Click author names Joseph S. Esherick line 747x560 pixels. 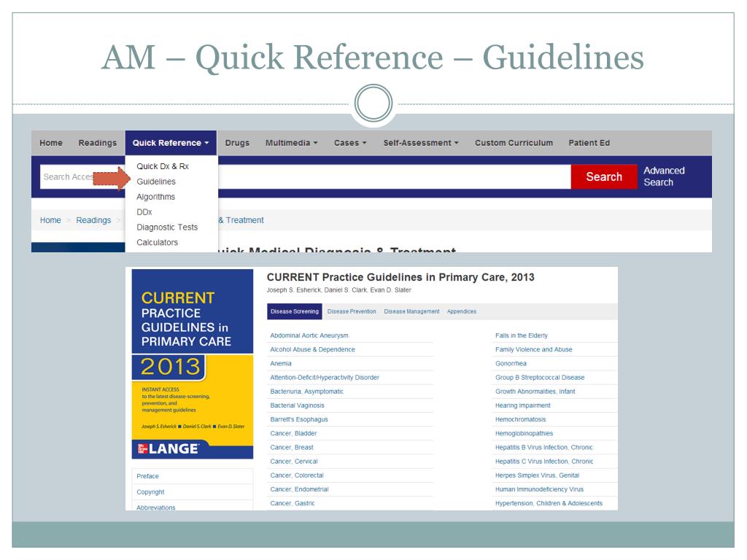pyautogui.click(x=338, y=290)
